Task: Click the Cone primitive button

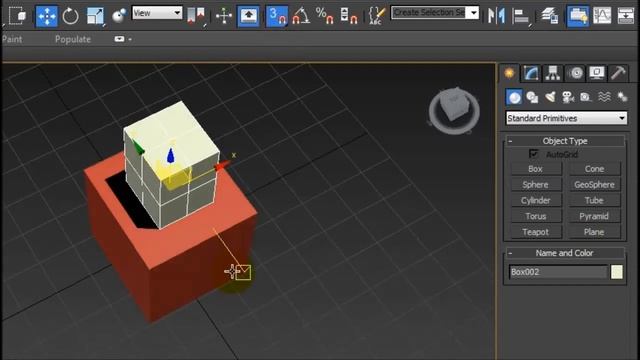Action: (x=594, y=169)
